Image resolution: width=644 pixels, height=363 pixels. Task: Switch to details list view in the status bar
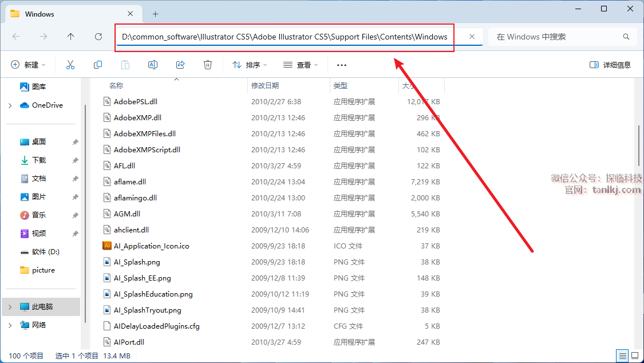(x=622, y=356)
